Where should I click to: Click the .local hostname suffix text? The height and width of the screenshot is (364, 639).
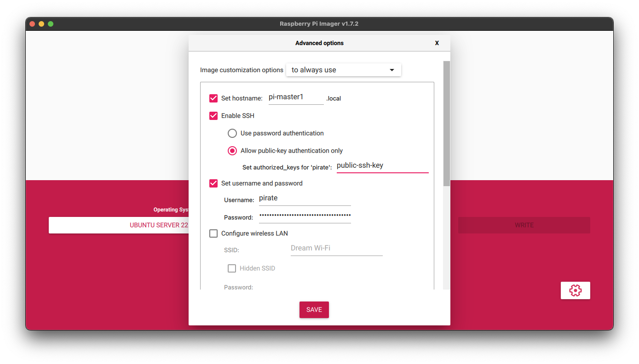pyautogui.click(x=334, y=99)
